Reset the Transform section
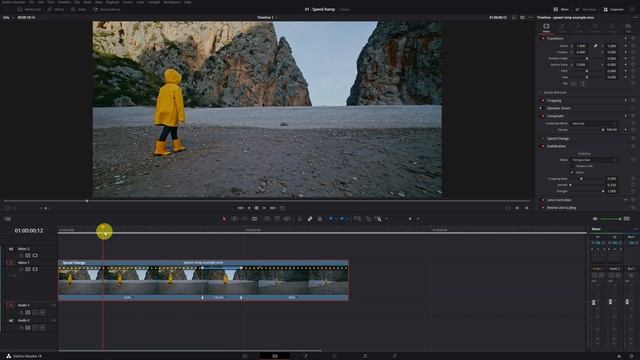Image resolution: width=640 pixels, height=360 pixels. (633, 38)
